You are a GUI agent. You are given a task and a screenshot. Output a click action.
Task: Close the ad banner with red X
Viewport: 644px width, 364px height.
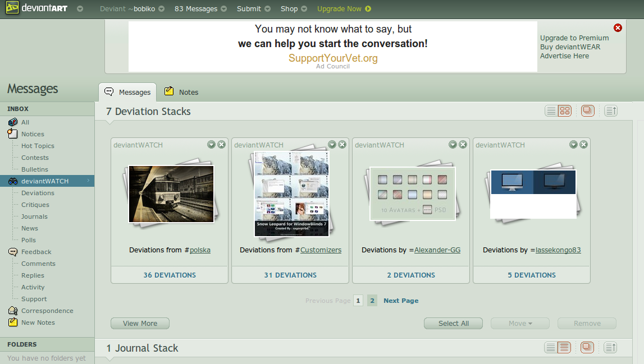[618, 28]
